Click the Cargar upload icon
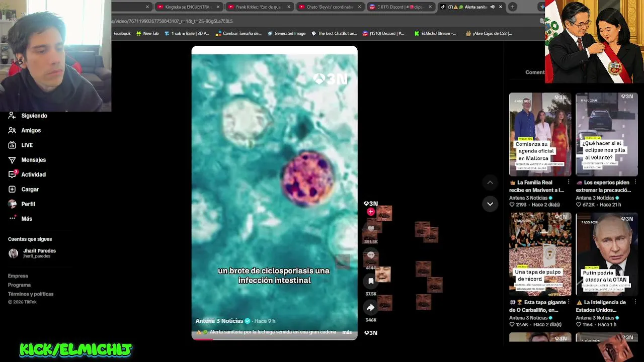Image resolution: width=644 pixels, height=362 pixels. pyautogui.click(x=12, y=189)
